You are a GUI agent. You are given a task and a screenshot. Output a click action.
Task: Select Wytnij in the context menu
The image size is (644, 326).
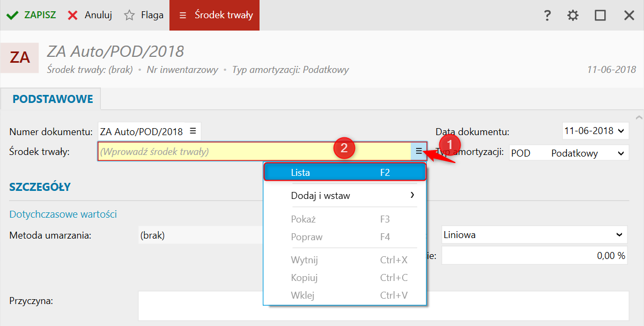point(345,260)
